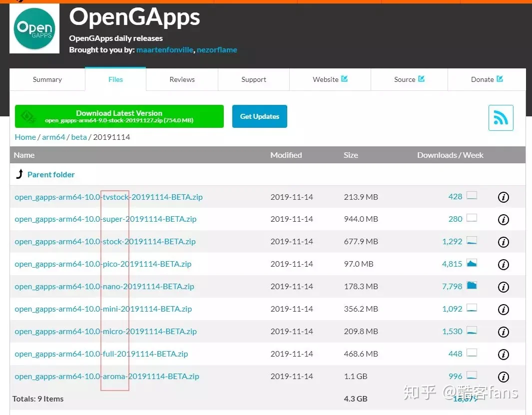This screenshot has height=415, width=532.
Task: Switch to the Summary tab
Action: [47, 79]
